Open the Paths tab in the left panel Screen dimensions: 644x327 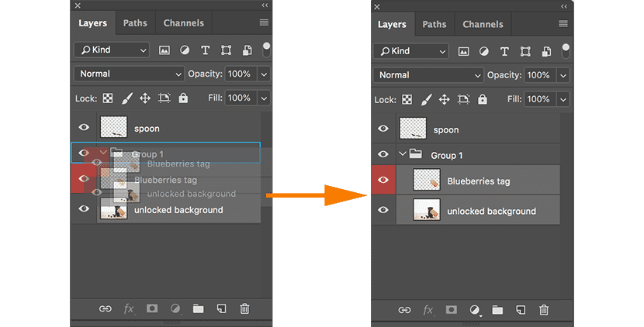(135, 23)
